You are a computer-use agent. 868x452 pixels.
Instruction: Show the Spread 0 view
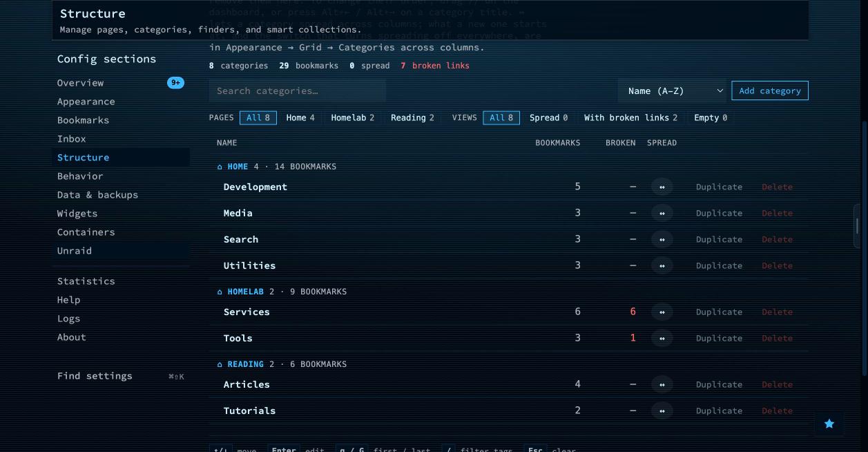click(548, 117)
